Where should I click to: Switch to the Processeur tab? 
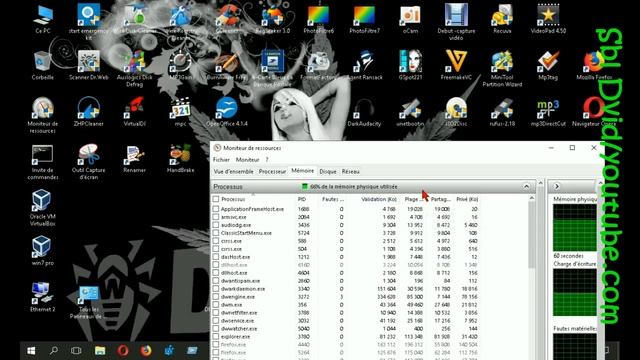pos(272,171)
